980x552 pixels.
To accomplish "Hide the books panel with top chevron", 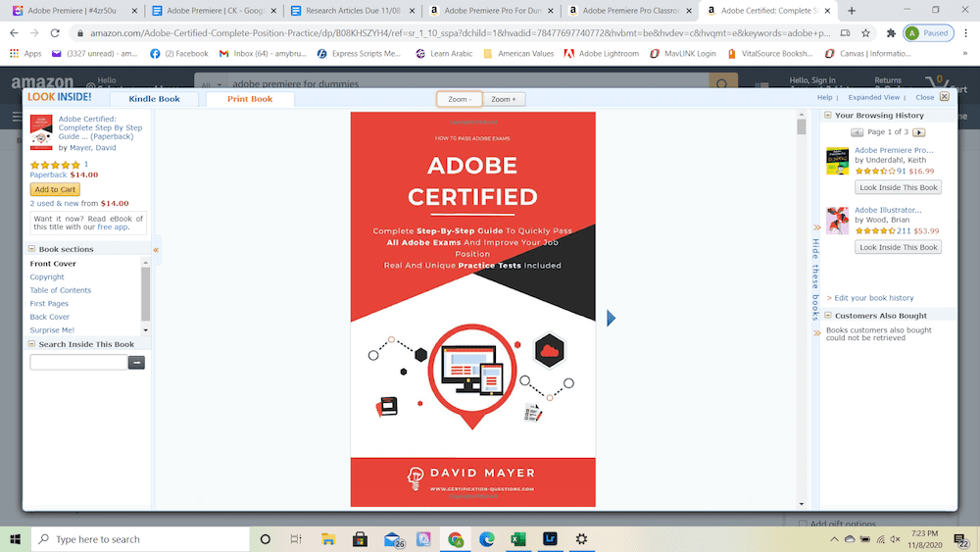I will [x=816, y=227].
